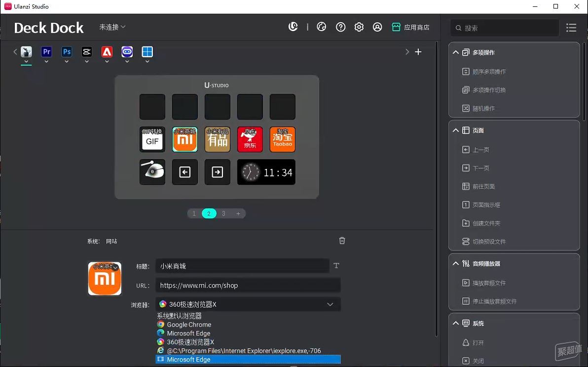Choose Google Chrome from browser list
Image resolution: width=588 pixels, height=367 pixels.
(x=248, y=325)
